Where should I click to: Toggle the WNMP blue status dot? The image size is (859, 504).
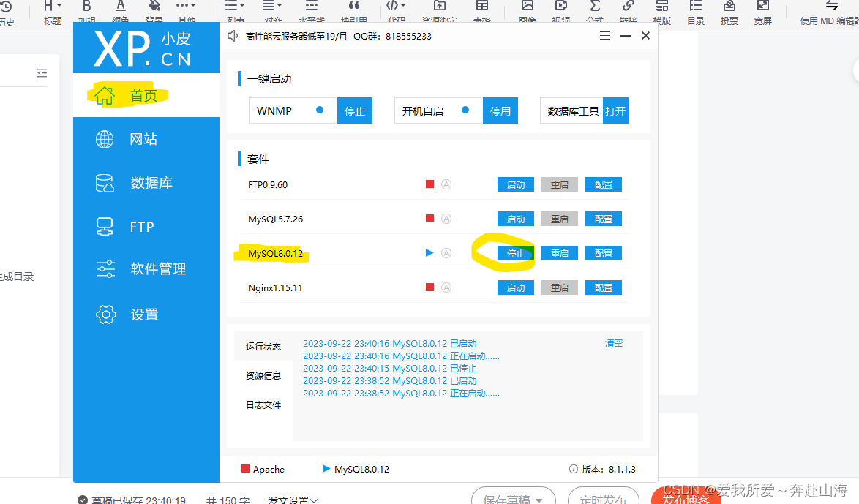tap(320, 110)
